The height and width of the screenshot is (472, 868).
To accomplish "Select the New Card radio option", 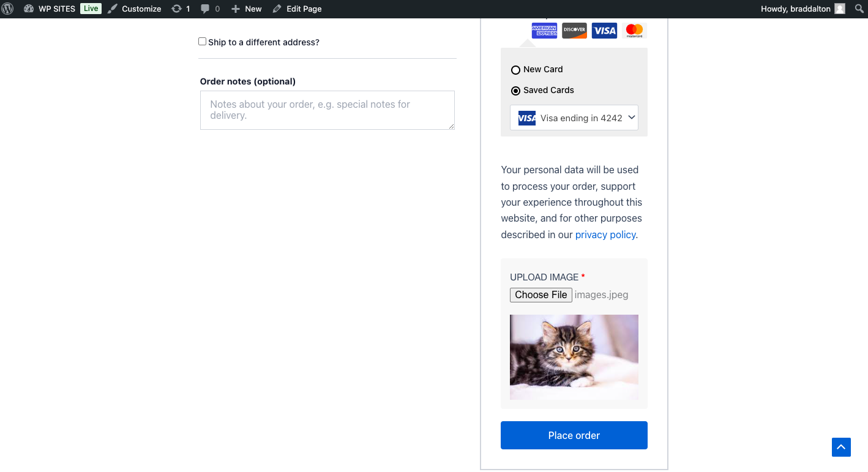I will point(516,70).
